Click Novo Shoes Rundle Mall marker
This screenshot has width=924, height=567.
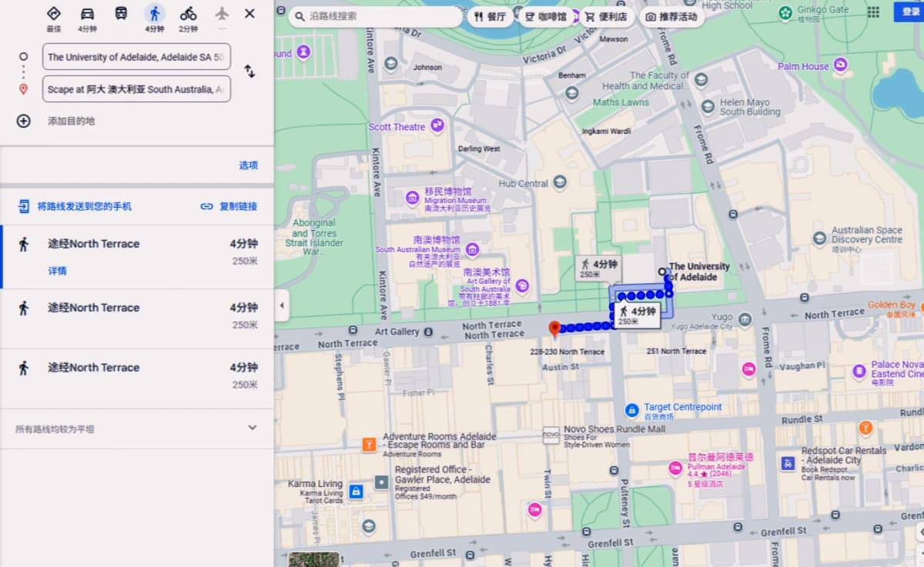(551, 435)
